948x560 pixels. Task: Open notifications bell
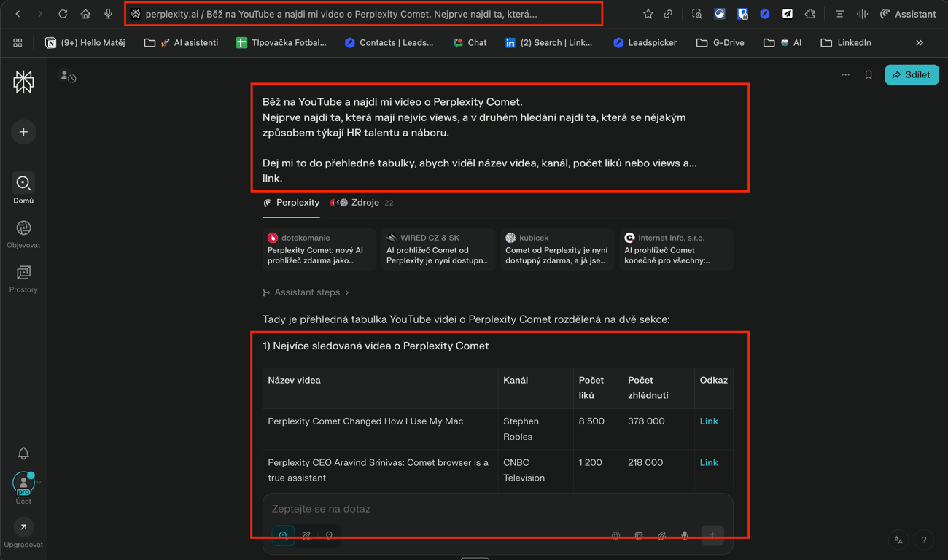pos(23,454)
